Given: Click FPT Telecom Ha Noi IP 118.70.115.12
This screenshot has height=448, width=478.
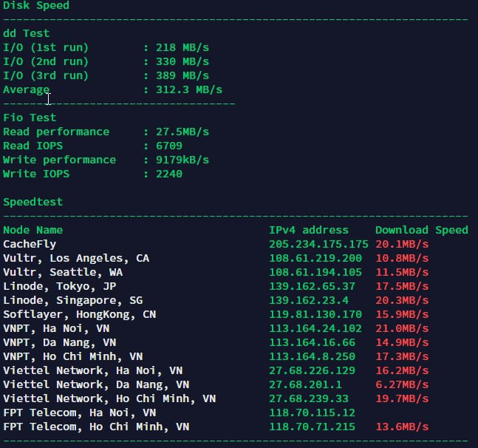Looking at the screenshot, I should click(312, 413).
